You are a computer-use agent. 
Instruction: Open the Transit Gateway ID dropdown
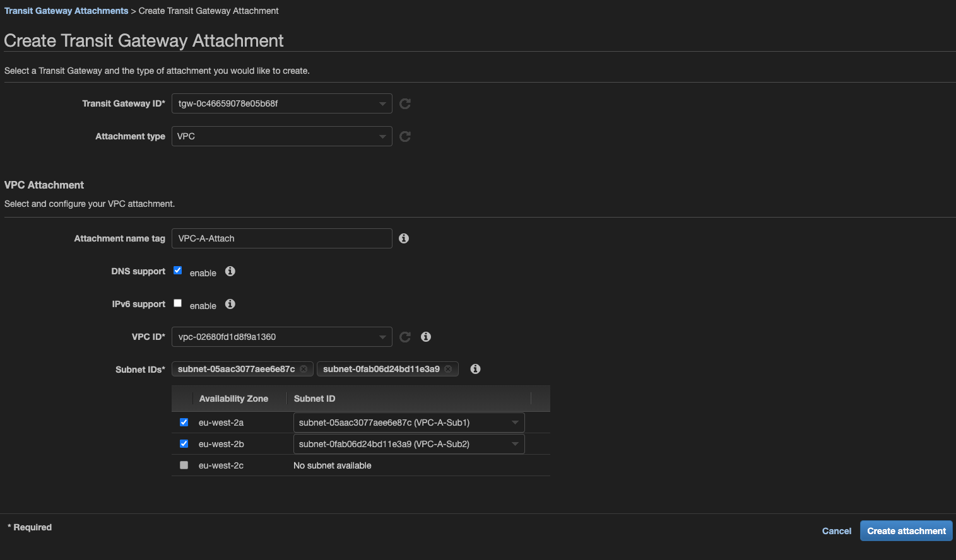(x=282, y=103)
